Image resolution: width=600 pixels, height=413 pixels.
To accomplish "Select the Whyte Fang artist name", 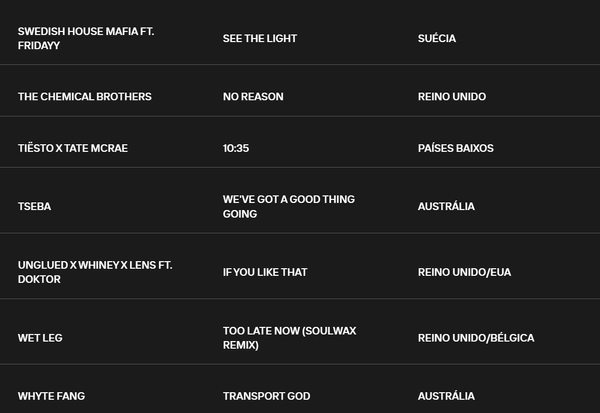I will point(51,396).
